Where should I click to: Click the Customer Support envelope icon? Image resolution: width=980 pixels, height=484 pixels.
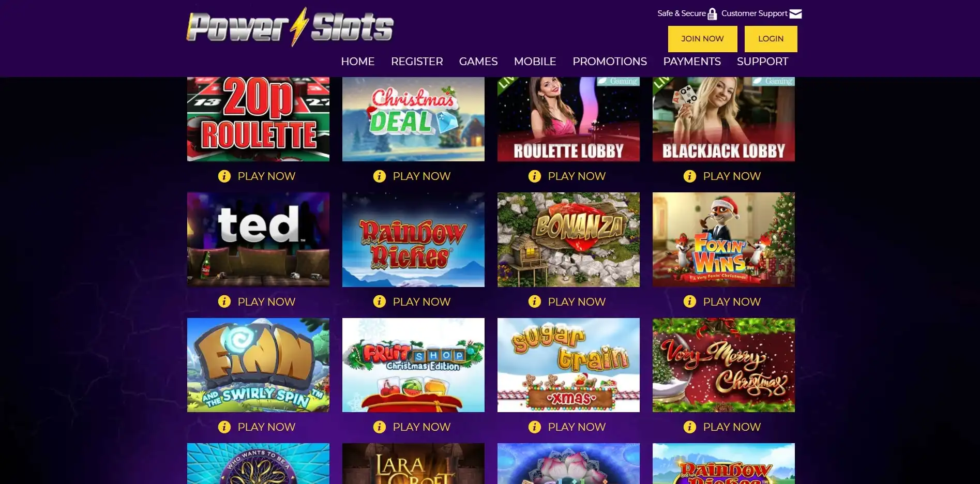[796, 14]
